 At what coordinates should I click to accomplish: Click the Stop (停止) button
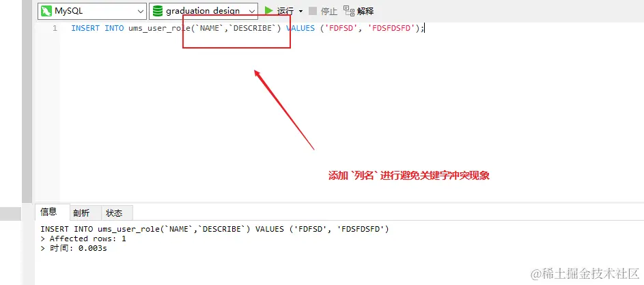pyautogui.click(x=323, y=11)
